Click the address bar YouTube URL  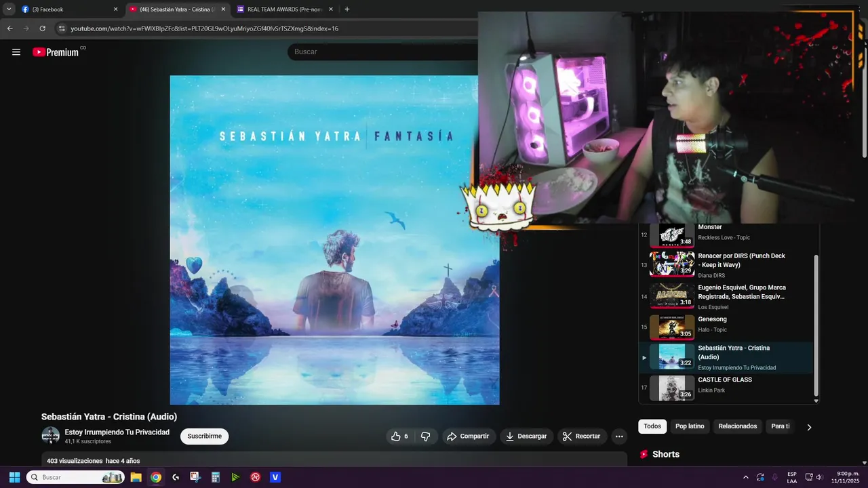click(204, 28)
